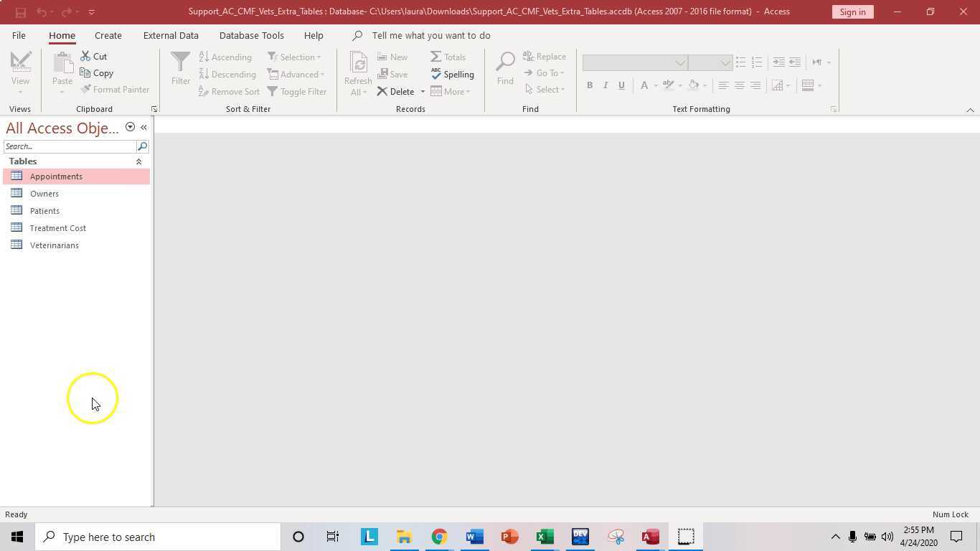Open the Go To dropdown
The height and width of the screenshot is (551, 980).
click(548, 72)
